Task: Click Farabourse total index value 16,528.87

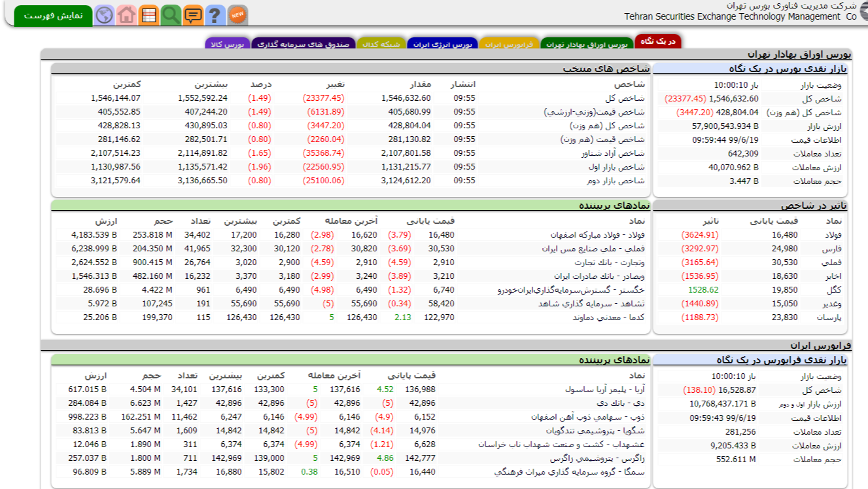Action: (737, 390)
